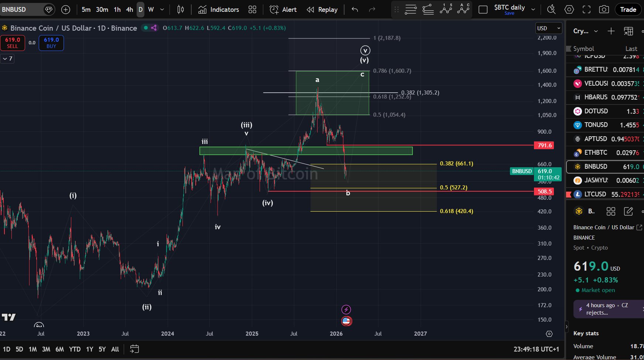Collapse the right sidebar panel arrow

tap(567, 326)
